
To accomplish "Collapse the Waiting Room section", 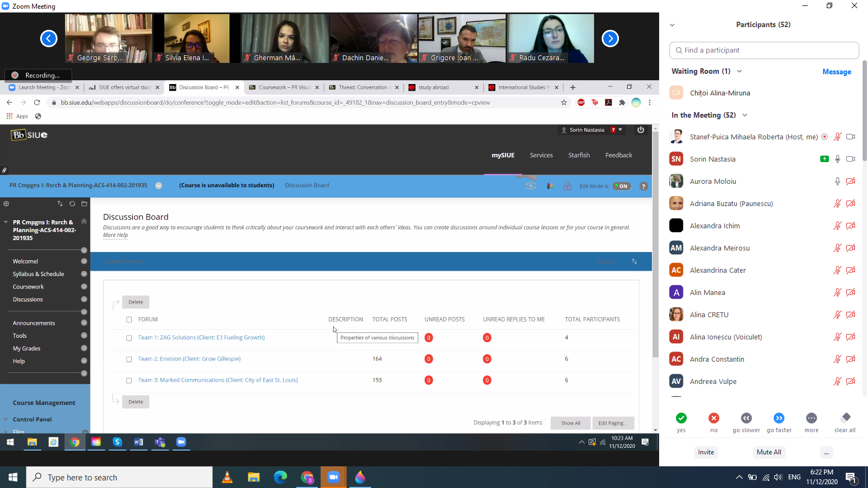I will [739, 72].
